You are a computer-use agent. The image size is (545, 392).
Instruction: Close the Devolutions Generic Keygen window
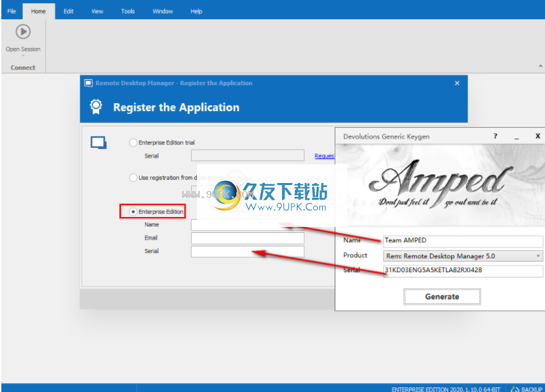[x=538, y=136]
